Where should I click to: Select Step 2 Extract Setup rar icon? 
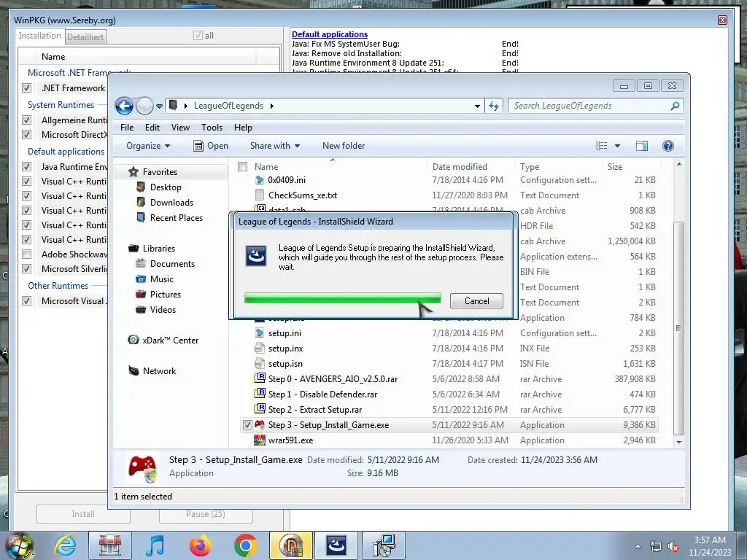coord(260,409)
